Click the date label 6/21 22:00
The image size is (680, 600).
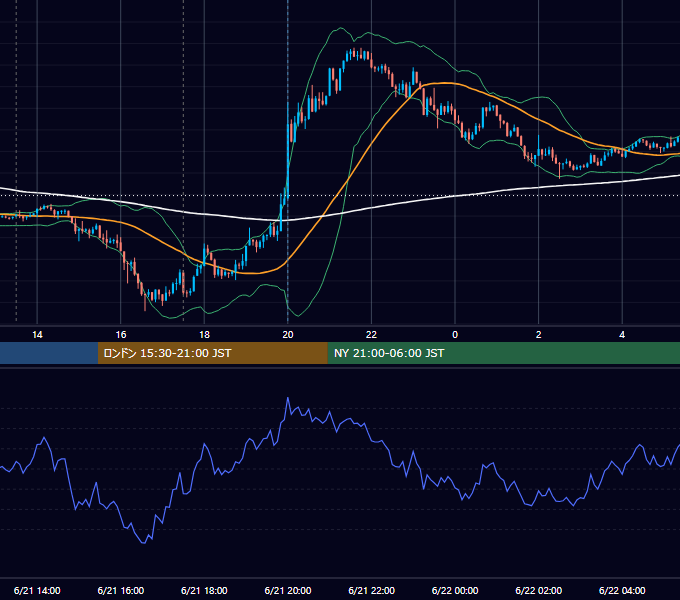coord(371,590)
